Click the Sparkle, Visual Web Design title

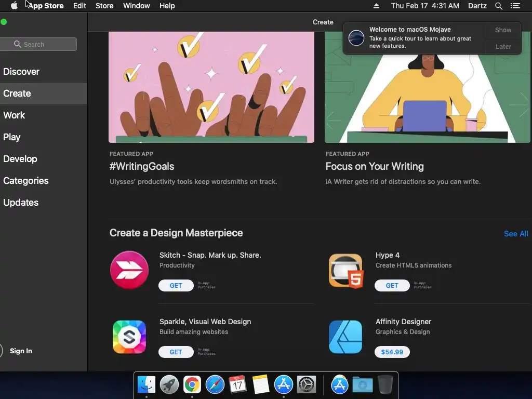[205, 322]
